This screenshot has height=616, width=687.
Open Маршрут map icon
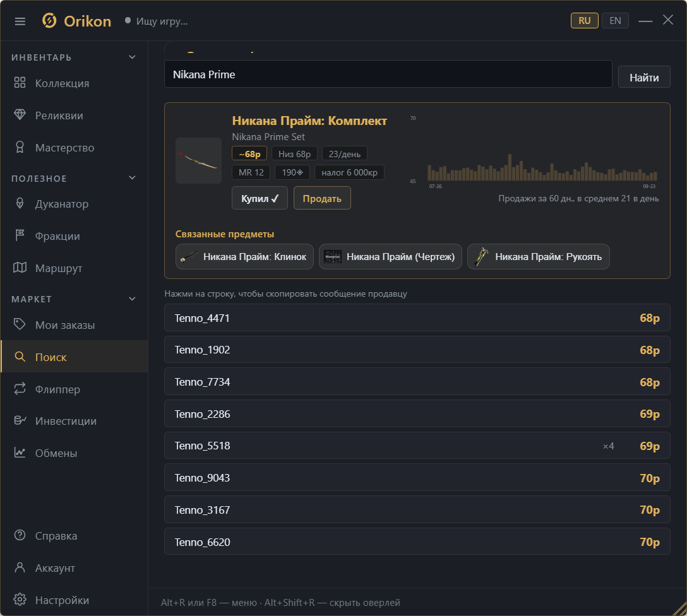(20, 268)
